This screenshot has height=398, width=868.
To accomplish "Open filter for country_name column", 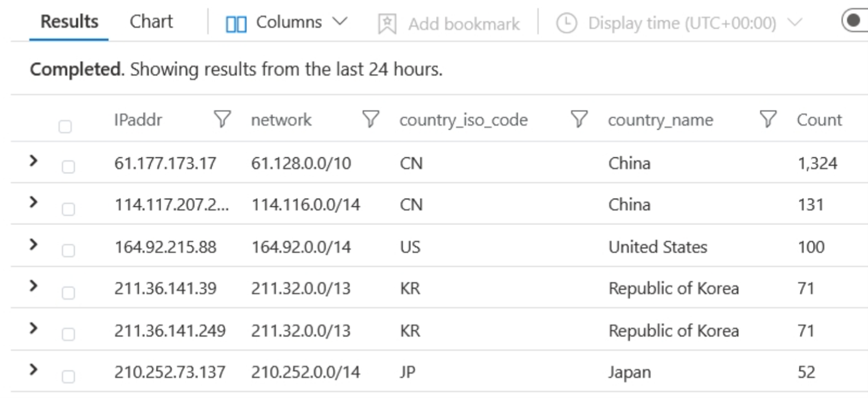I will tap(767, 120).
